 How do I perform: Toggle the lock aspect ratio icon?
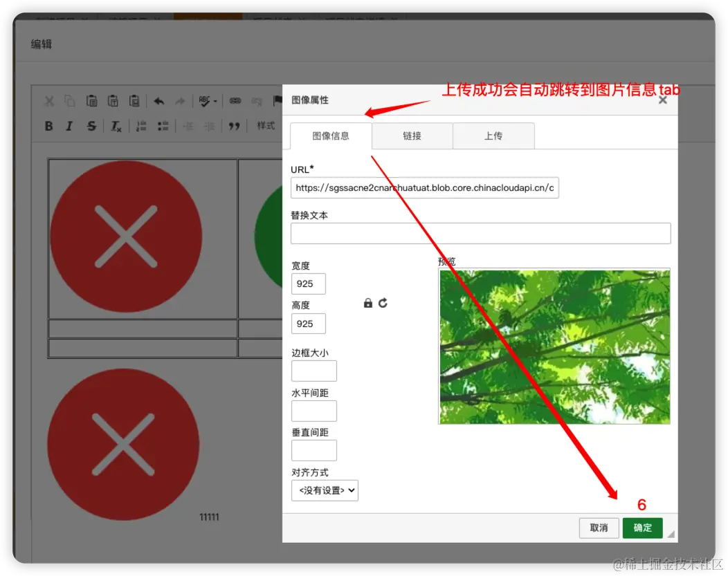(x=367, y=304)
